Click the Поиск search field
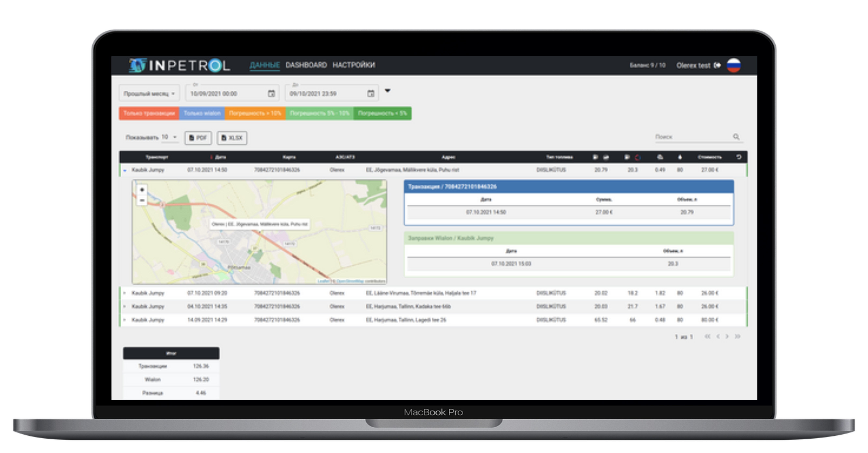The width and height of the screenshot is (868, 453). click(691, 137)
